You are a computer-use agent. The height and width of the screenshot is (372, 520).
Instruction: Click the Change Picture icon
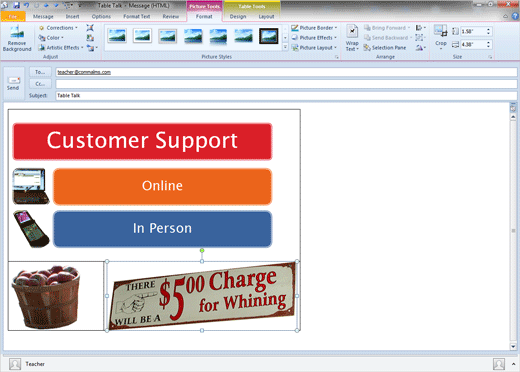click(x=90, y=38)
